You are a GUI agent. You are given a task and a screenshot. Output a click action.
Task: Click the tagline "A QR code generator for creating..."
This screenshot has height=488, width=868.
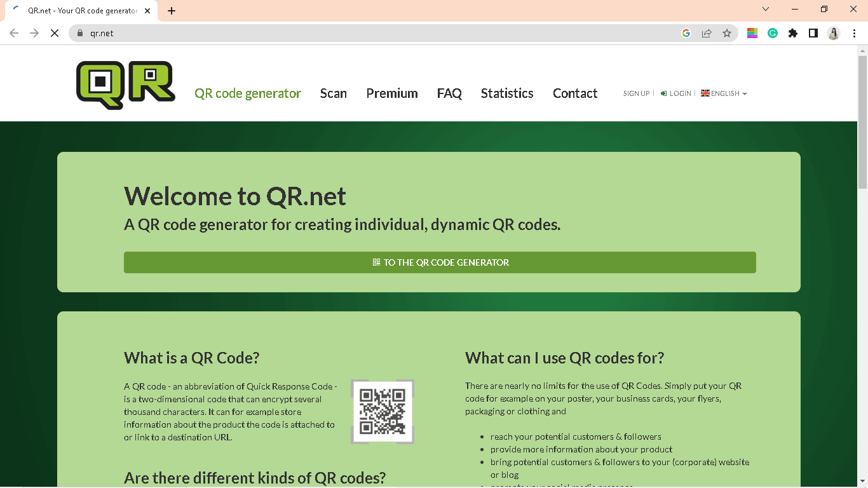click(x=342, y=224)
